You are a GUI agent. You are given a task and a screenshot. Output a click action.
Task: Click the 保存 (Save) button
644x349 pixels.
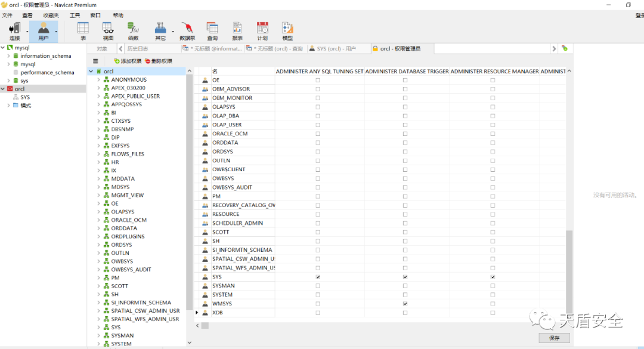pyautogui.click(x=554, y=338)
